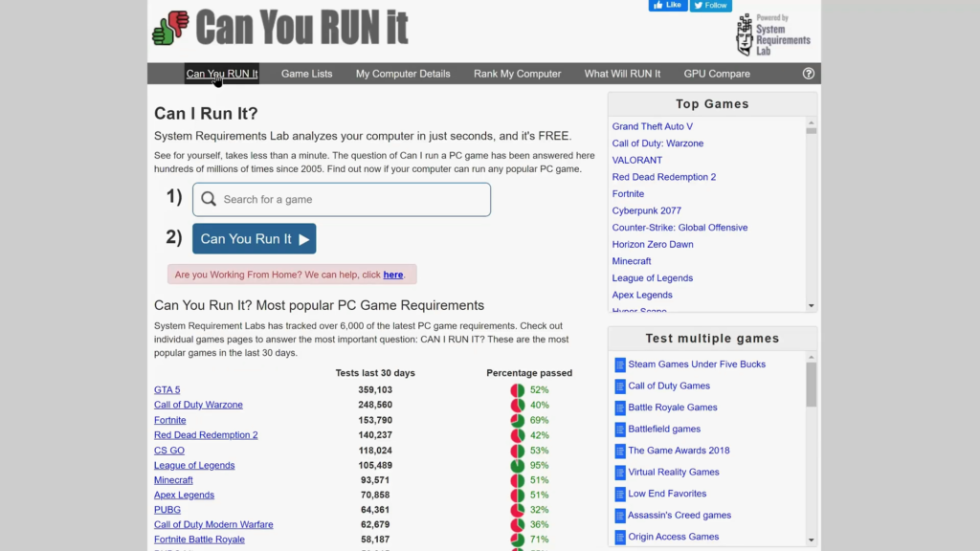Open Call of Duty Modern Warfare link
Screen dimensions: 980x551
pyautogui.click(x=213, y=525)
